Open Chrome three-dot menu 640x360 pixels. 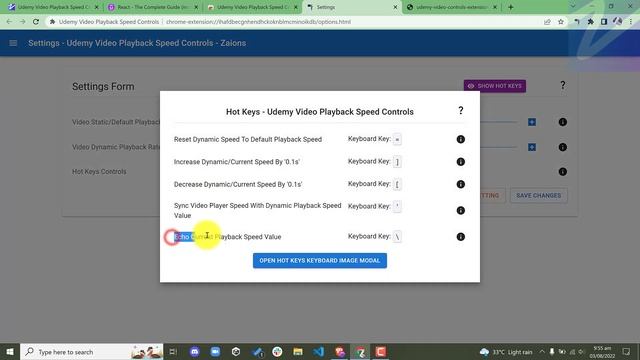(x=631, y=22)
